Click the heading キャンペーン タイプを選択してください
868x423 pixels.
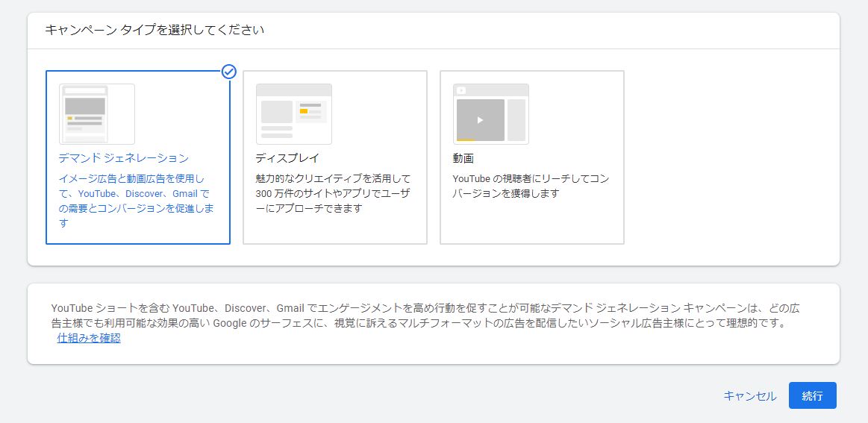154,30
